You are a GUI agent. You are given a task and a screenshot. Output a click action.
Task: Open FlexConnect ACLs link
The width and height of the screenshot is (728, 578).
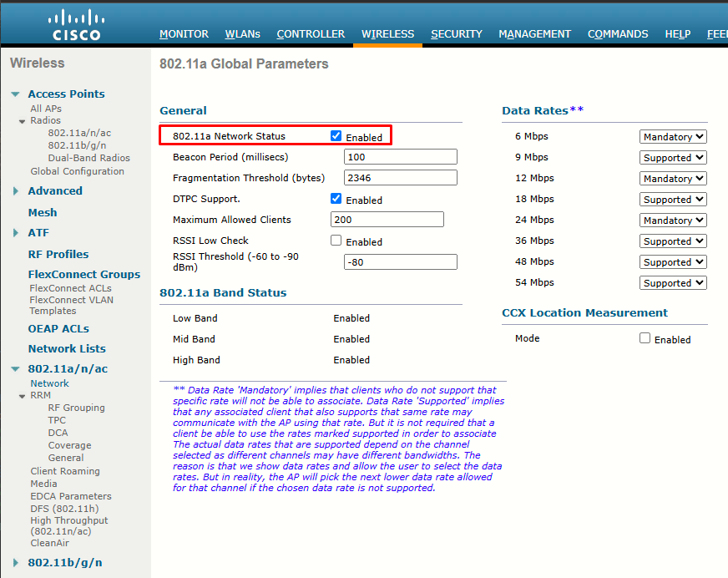coord(70,288)
